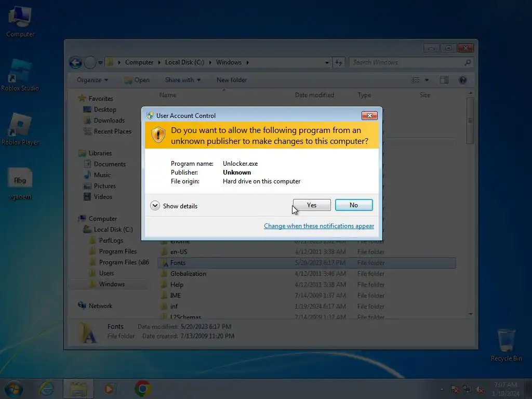Select the Roblox Player desktop shortcut

[20, 129]
